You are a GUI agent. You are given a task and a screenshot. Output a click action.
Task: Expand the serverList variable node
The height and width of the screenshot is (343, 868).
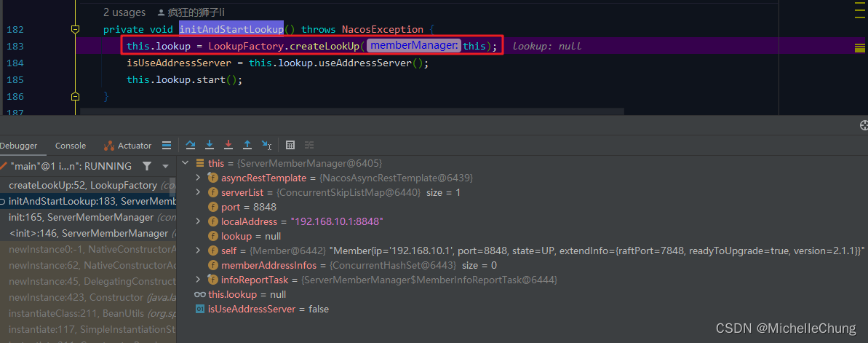point(199,192)
